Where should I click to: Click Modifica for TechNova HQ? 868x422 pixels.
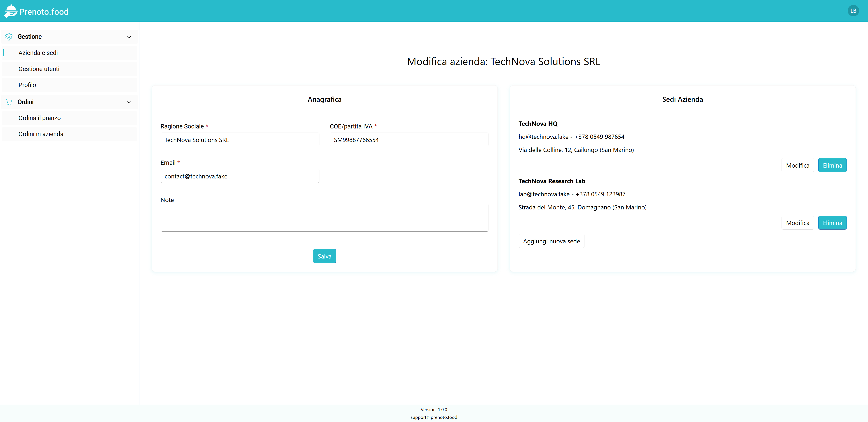(797, 165)
